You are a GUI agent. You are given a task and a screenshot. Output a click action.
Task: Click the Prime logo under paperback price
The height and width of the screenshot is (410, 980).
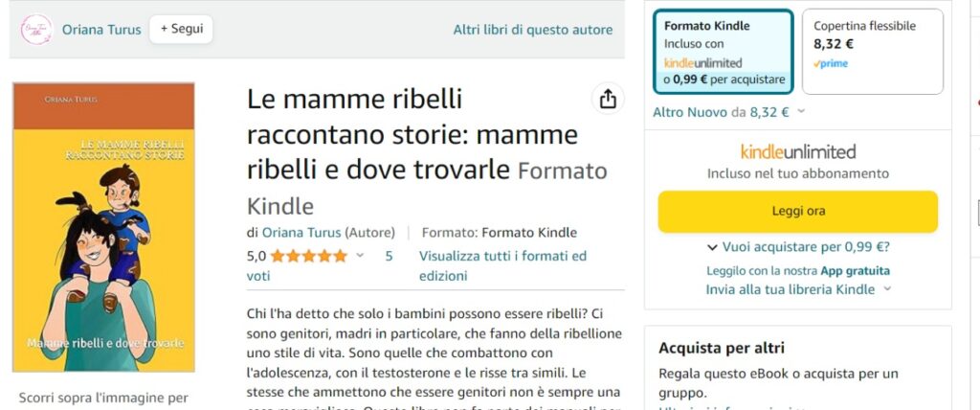[831, 63]
